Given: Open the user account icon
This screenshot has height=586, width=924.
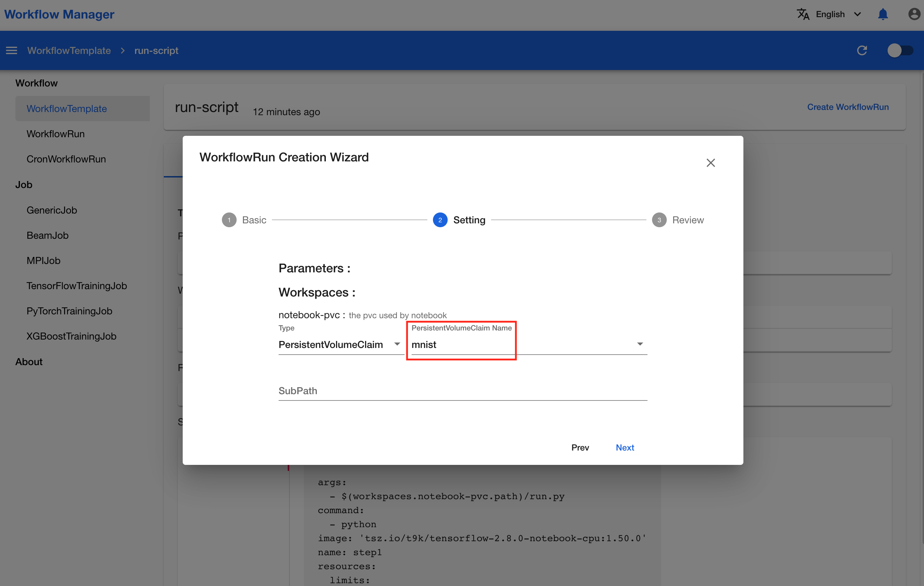Looking at the screenshot, I should point(914,14).
